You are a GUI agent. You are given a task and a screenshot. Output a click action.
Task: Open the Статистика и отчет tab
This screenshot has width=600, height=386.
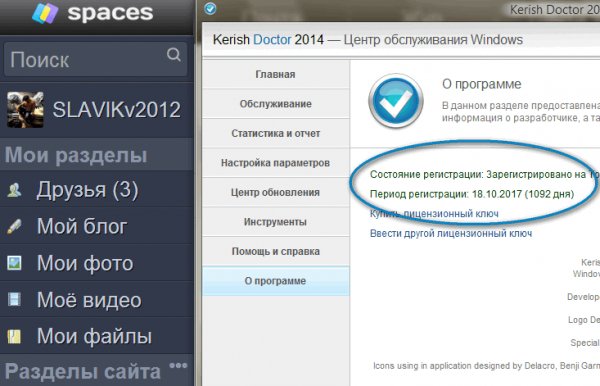[x=276, y=133]
